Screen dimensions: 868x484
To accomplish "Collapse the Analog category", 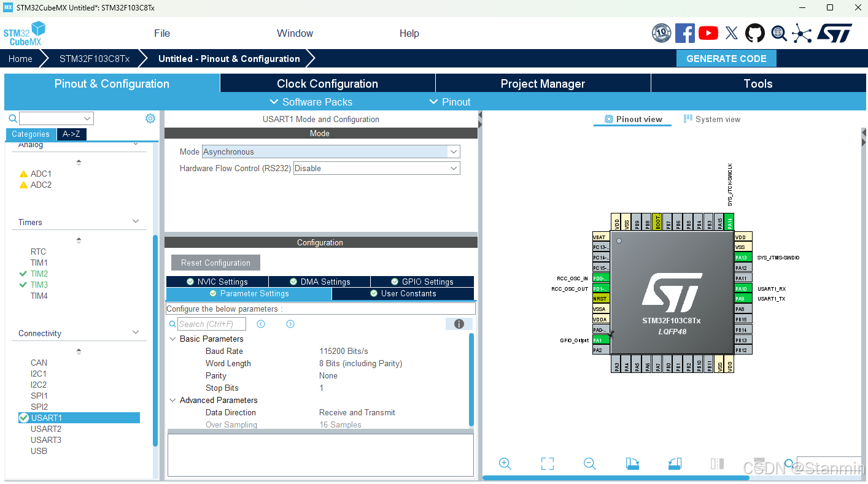I will (x=136, y=144).
